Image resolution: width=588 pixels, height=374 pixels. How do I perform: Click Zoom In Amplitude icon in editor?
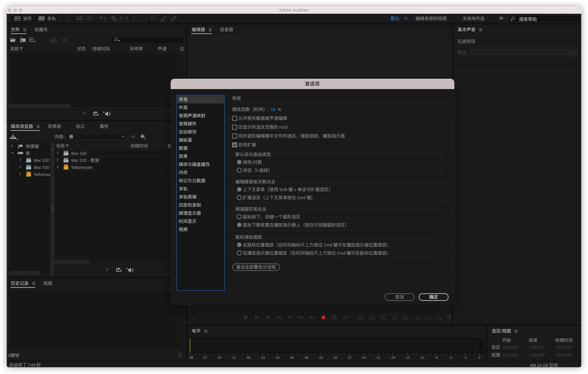click(360, 318)
